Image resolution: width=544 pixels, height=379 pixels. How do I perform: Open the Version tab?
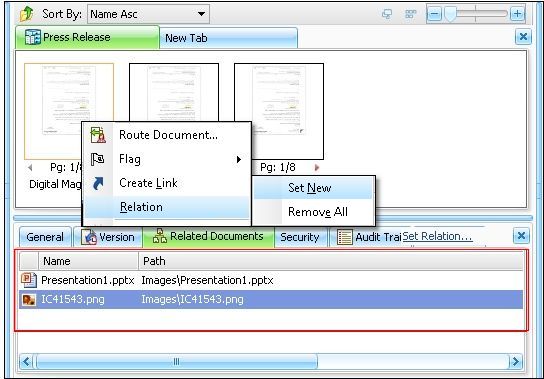[x=108, y=237]
